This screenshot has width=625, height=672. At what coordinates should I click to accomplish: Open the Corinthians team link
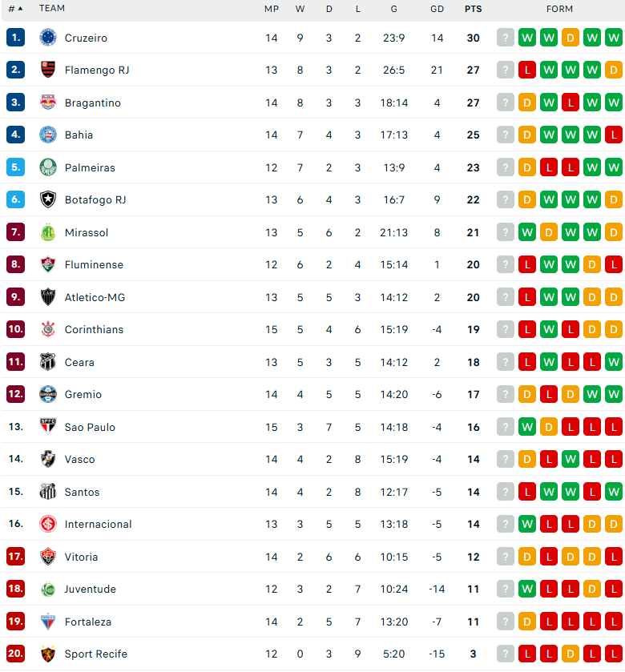(x=94, y=329)
